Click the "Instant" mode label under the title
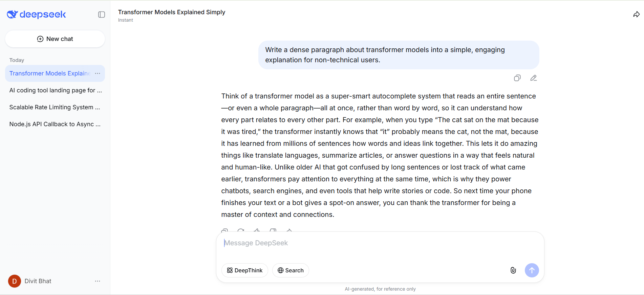This screenshot has width=644, height=295. pos(126,20)
